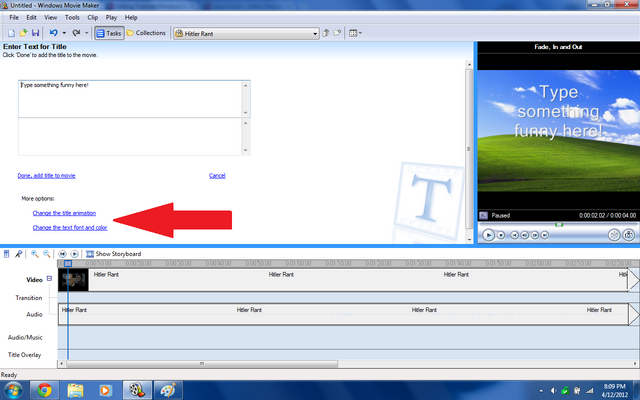Viewport: 640px width, 400px height.
Task: Open the Tools menu
Action: point(72,18)
